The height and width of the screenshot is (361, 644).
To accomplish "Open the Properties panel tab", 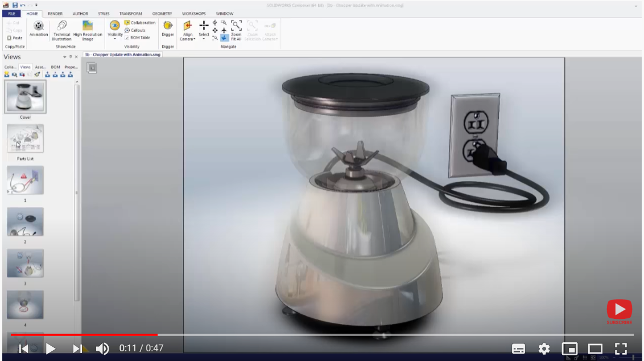I will (x=71, y=67).
